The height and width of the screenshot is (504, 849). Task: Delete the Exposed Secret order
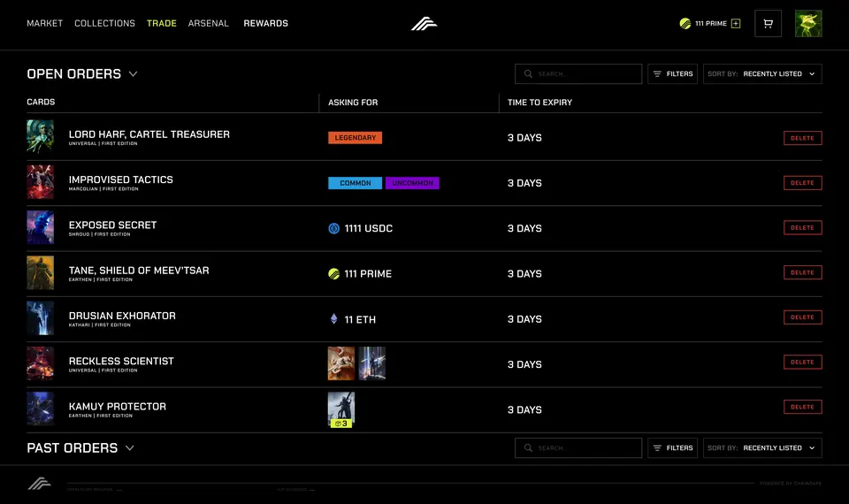point(802,227)
